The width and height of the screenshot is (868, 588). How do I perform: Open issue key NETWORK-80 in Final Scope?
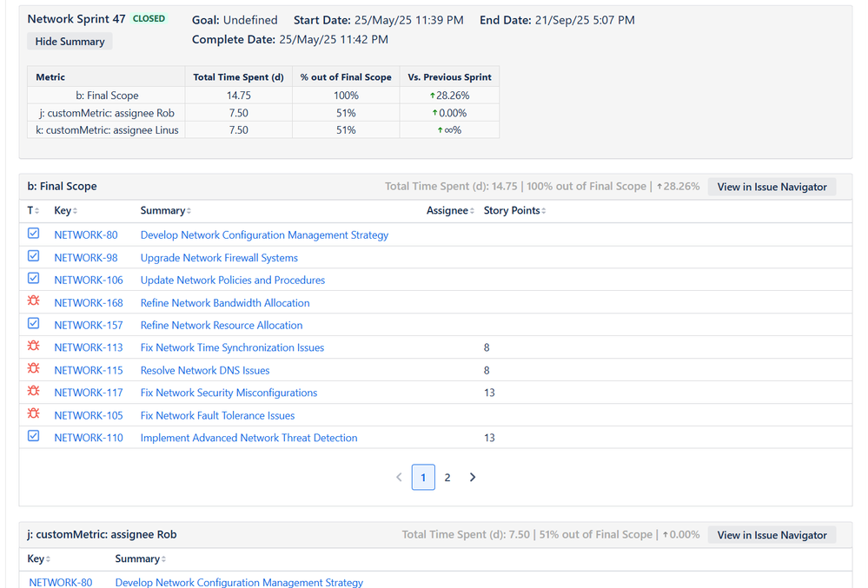coord(86,235)
